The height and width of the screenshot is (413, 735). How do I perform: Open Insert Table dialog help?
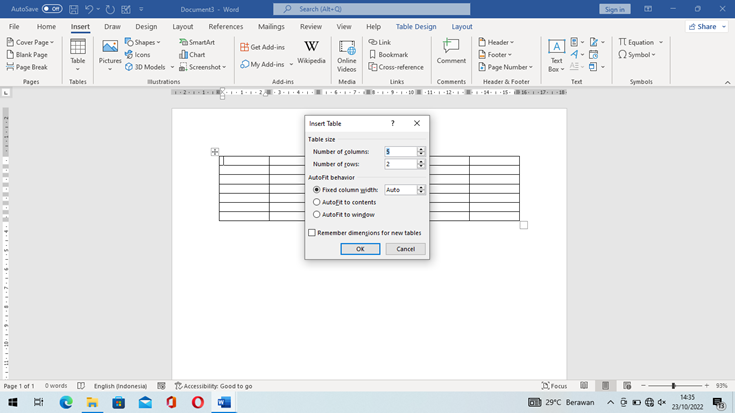click(x=393, y=123)
